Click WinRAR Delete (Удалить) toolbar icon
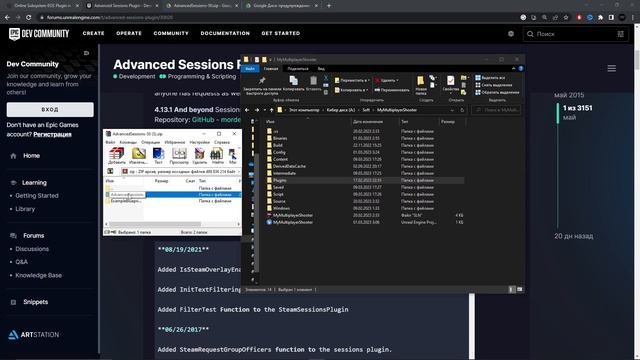This screenshot has width=640, height=360. [200, 155]
